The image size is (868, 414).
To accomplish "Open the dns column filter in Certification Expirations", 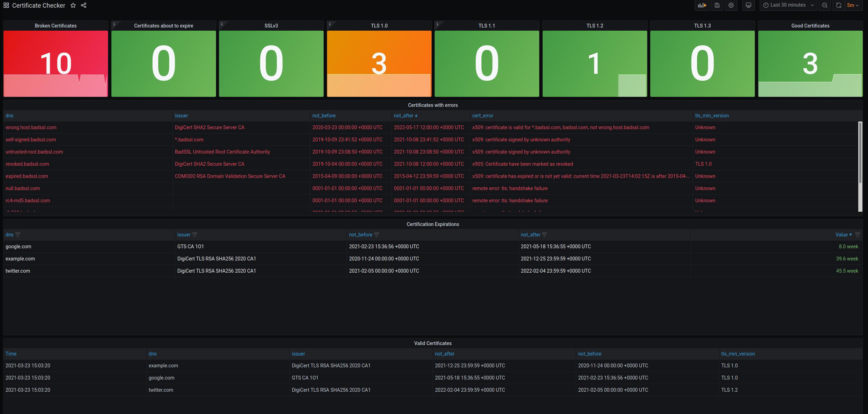I will pyautogui.click(x=18, y=235).
